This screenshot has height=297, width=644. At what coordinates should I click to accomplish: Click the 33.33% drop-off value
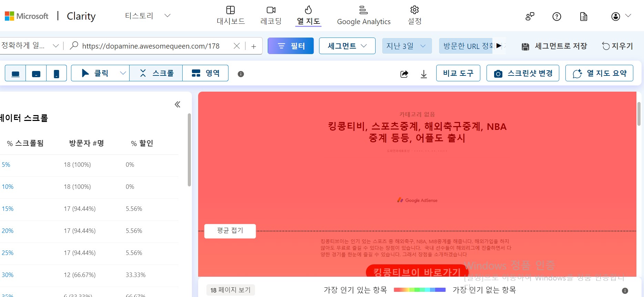(136, 275)
